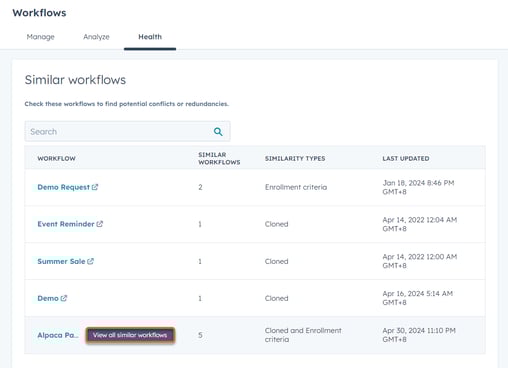508x368 pixels.
Task: Click the search magnifier icon
Action: pyautogui.click(x=218, y=132)
